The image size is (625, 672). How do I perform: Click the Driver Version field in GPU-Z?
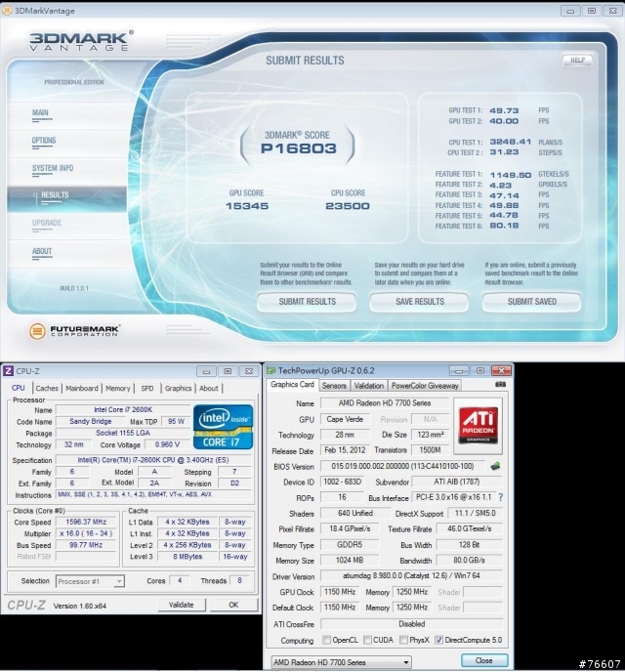pyautogui.click(x=411, y=576)
